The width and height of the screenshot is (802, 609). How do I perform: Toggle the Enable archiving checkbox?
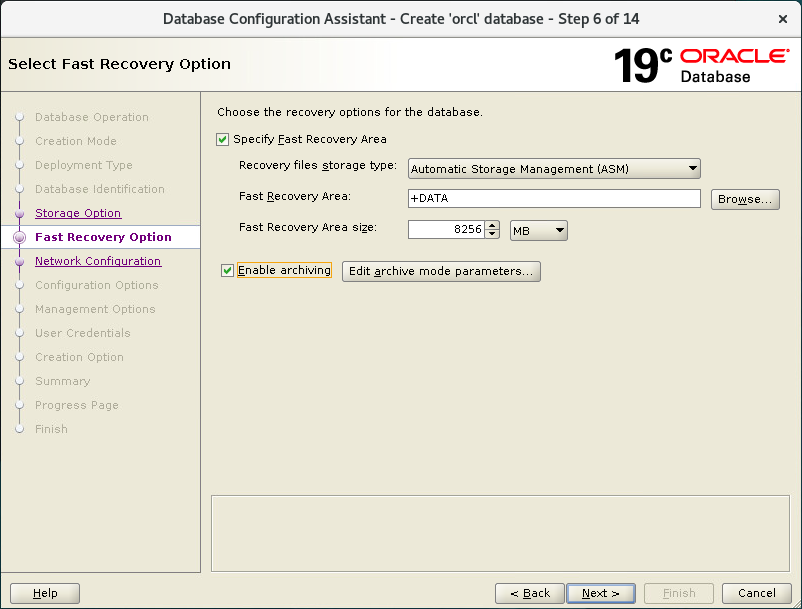(227, 270)
